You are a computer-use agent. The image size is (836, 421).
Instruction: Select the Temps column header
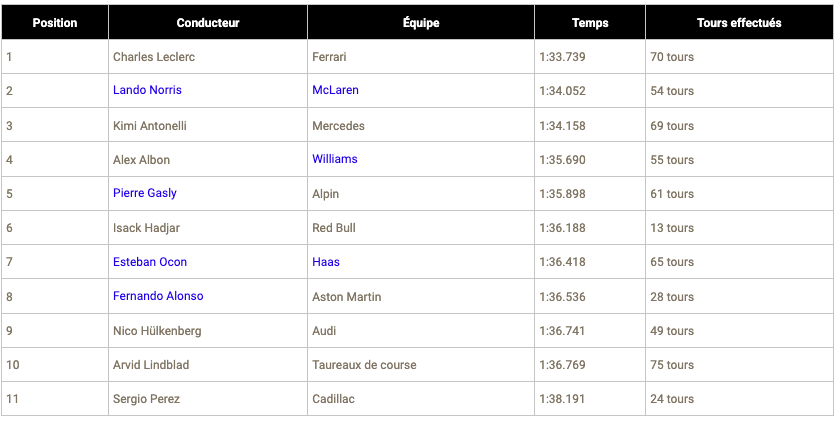[x=589, y=23]
